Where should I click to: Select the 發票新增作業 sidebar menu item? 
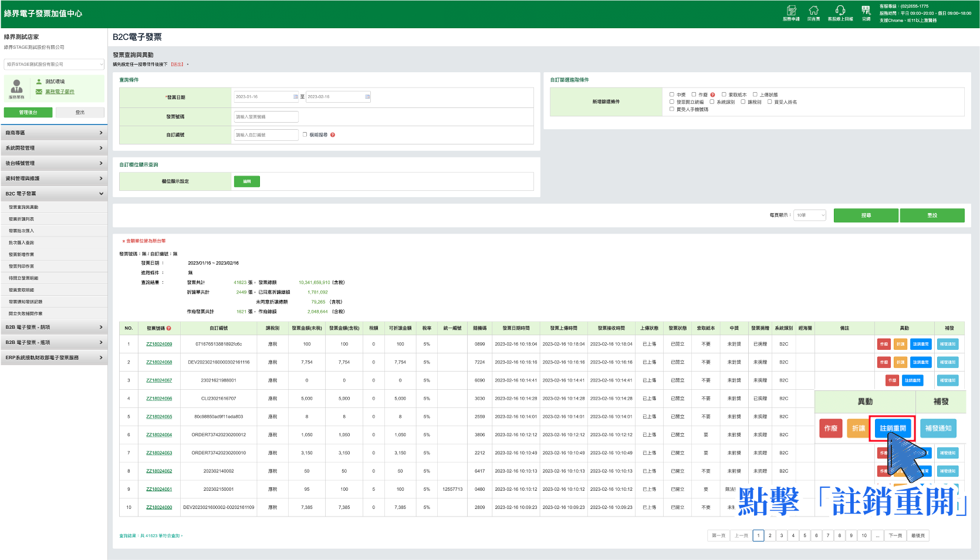pyautogui.click(x=22, y=255)
